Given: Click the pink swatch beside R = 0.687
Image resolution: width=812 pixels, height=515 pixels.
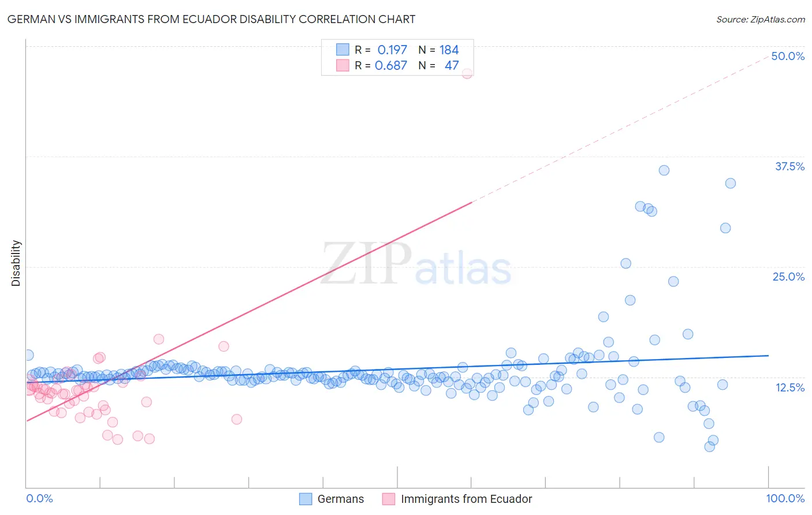Looking at the screenshot, I should coord(343,65).
